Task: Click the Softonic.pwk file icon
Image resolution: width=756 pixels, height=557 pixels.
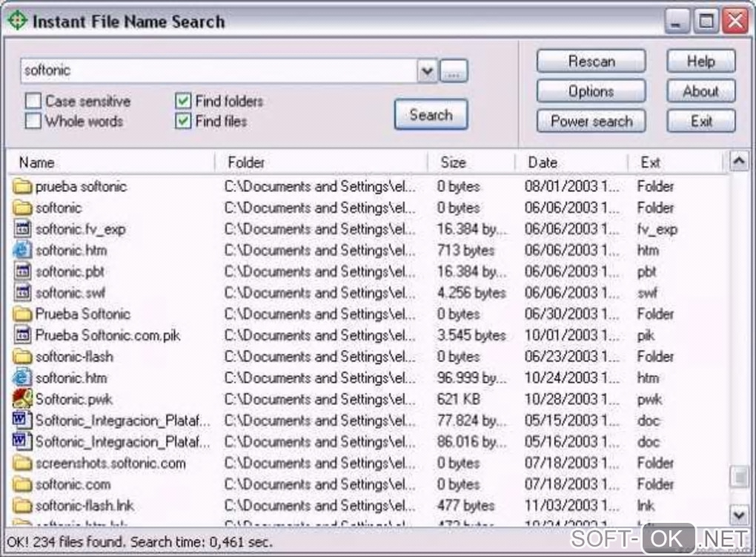Action: [22, 399]
